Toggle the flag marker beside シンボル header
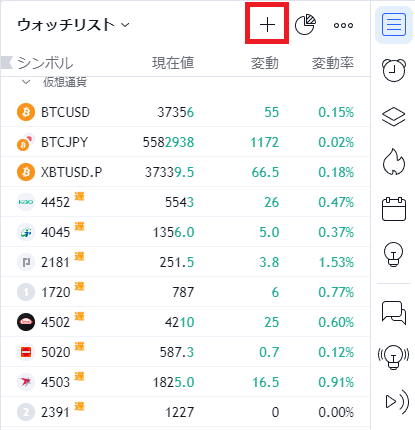The height and width of the screenshot is (430, 415). (x=7, y=63)
